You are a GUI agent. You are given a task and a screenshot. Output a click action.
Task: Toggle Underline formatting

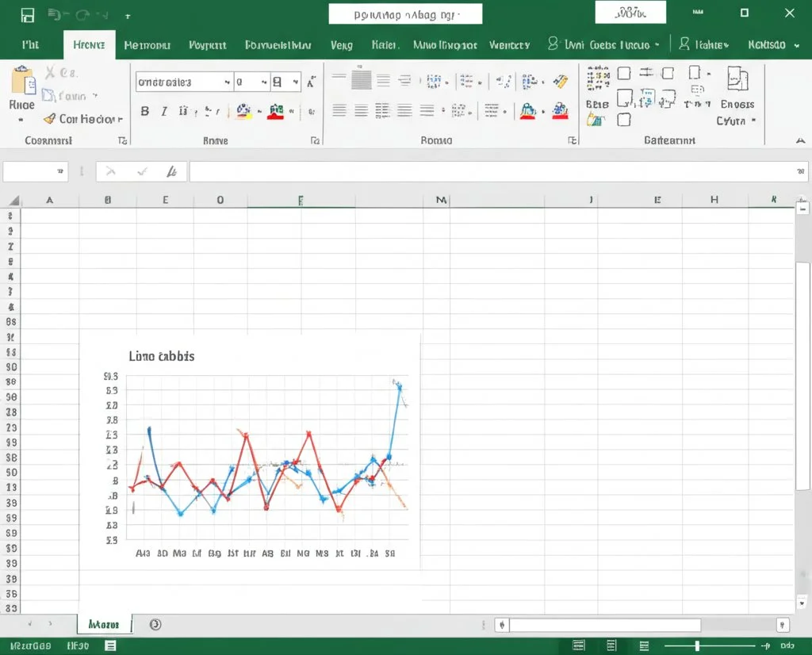click(183, 111)
